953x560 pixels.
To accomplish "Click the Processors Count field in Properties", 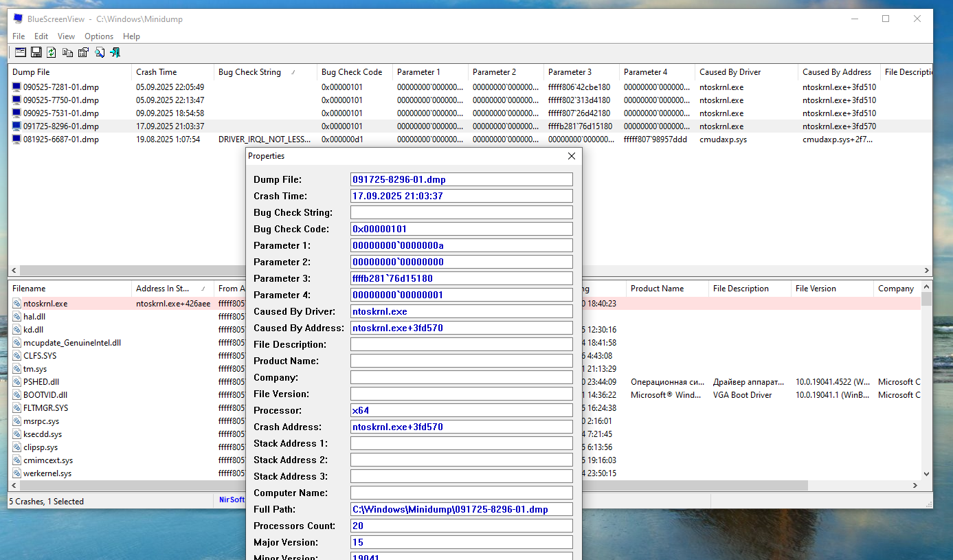I will point(462,526).
